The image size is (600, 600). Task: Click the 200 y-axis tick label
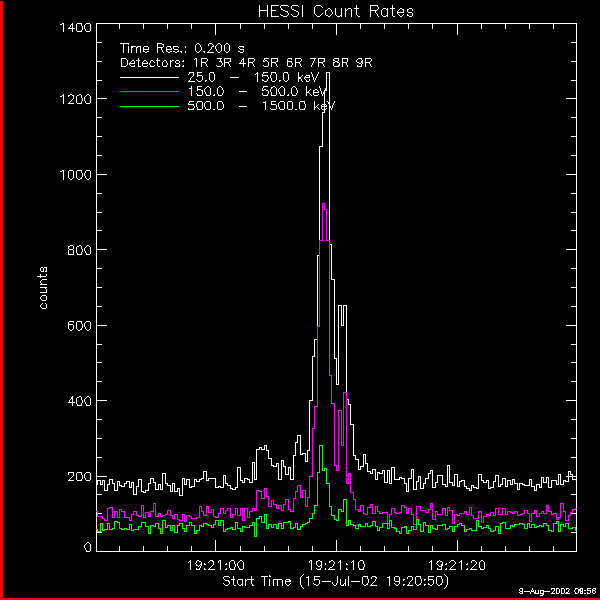tap(82, 476)
